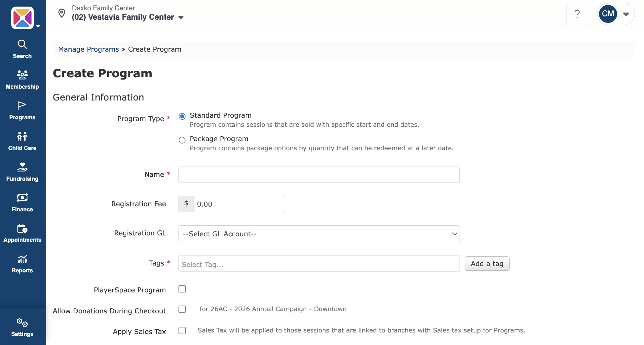644x345 pixels.
Task: Check Allow Donations During Checkout
Action: [182, 309]
